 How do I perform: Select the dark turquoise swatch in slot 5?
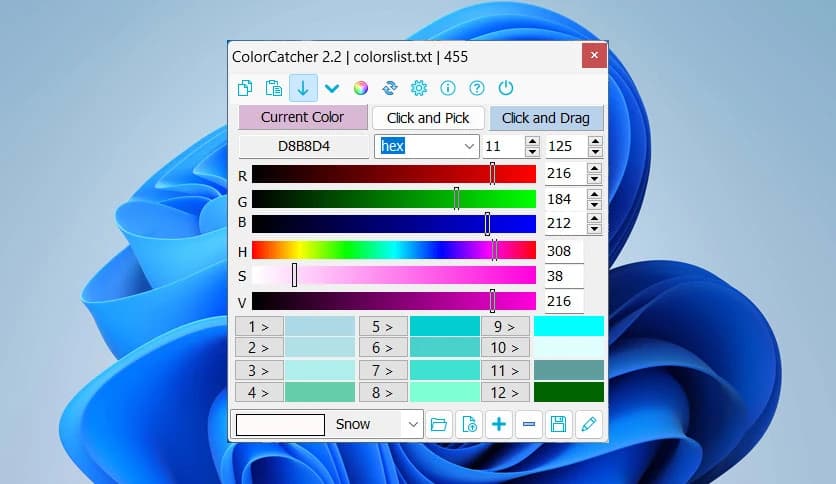click(445, 326)
